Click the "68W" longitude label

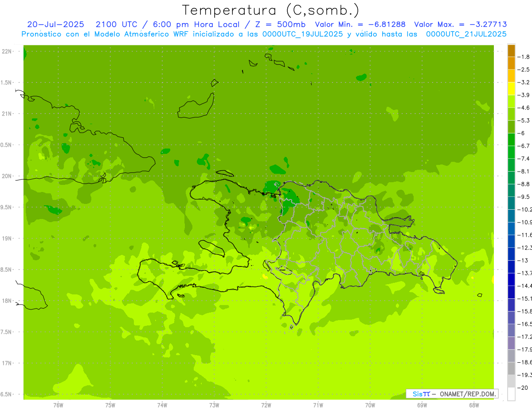pos(474,405)
